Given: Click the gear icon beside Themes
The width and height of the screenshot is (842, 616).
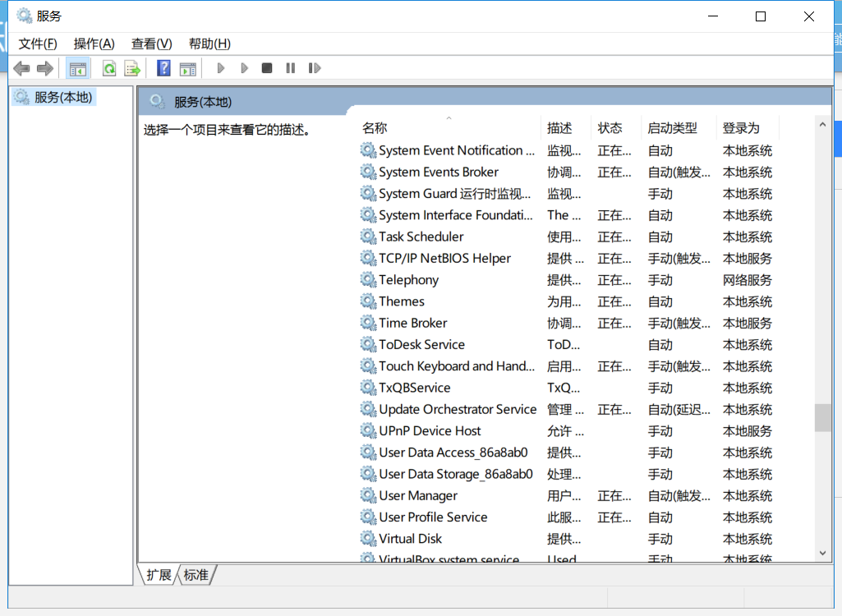Looking at the screenshot, I should coord(368,301).
